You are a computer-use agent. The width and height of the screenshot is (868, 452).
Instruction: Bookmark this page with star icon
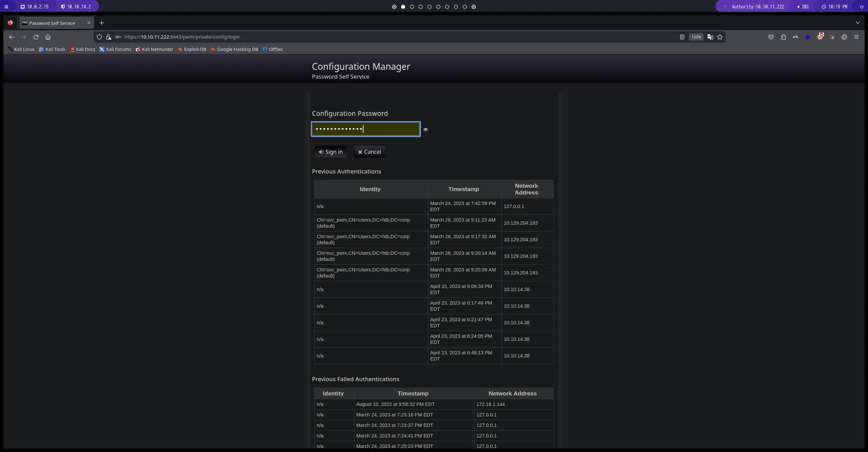[x=720, y=37]
